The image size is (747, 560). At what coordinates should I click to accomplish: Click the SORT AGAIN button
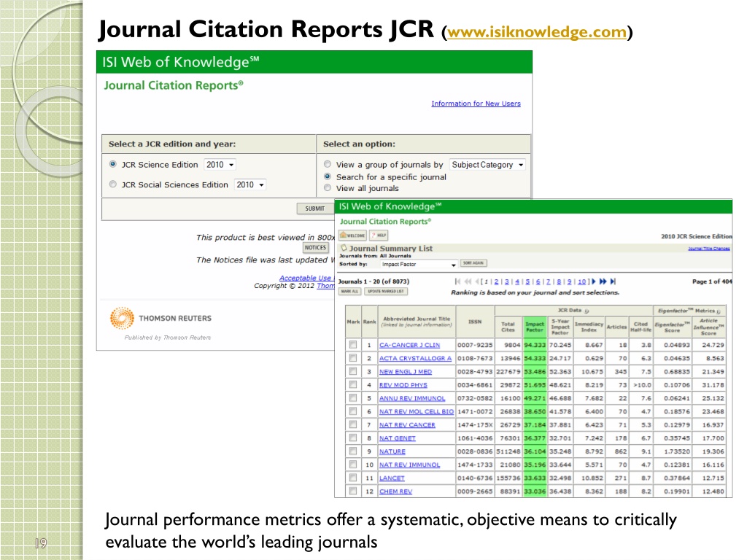[473, 262]
